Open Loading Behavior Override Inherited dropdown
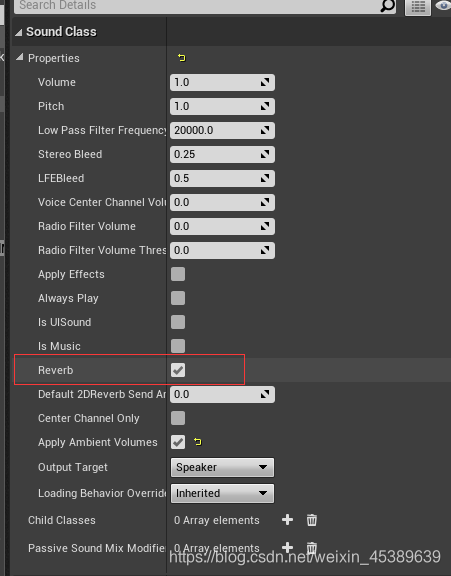The height and width of the screenshot is (576, 451). click(x=222, y=493)
